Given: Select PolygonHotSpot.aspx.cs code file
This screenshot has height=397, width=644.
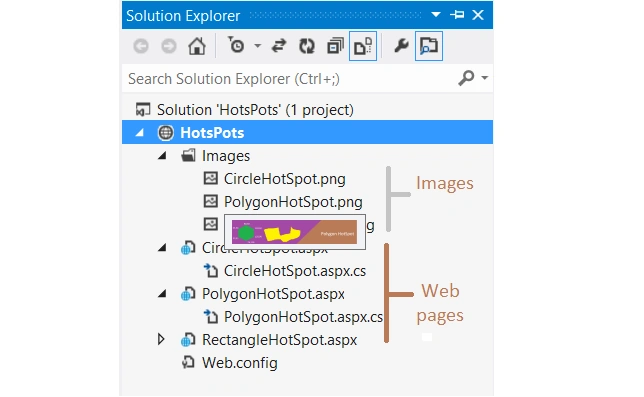Looking at the screenshot, I should click(303, 317).
